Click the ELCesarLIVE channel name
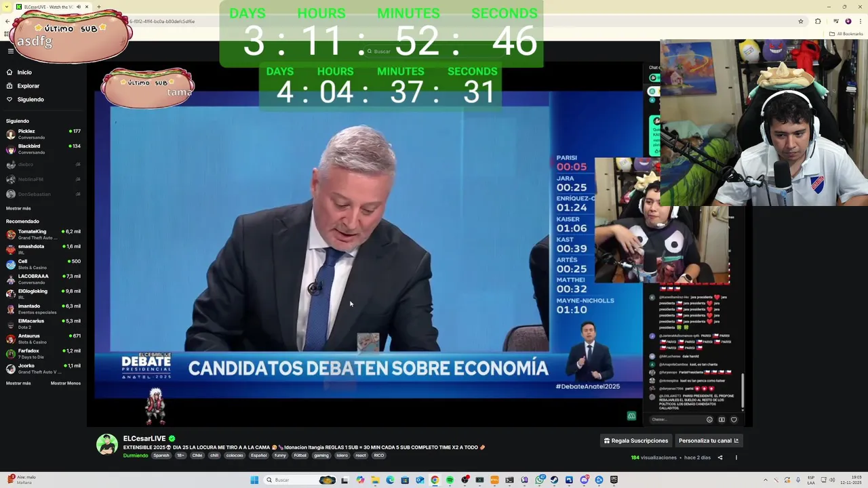The height and width of the screenshot is (488, 868). click(x=144, y=439)
